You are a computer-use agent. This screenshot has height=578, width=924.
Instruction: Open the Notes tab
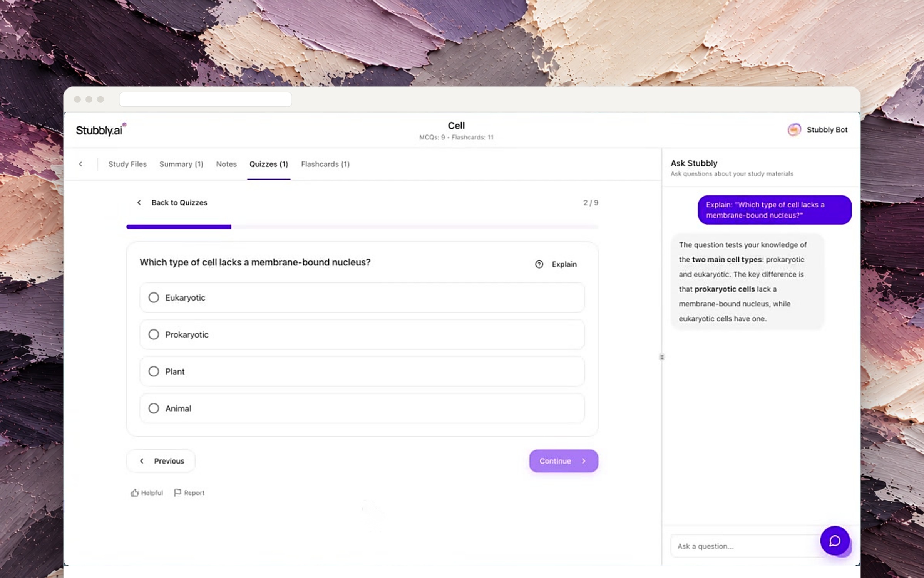tap(226, 164)
